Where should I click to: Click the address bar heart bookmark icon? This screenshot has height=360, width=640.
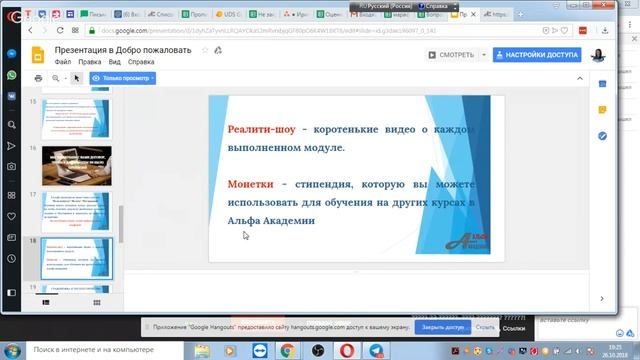pyautogui.click(x=564, y=31)
